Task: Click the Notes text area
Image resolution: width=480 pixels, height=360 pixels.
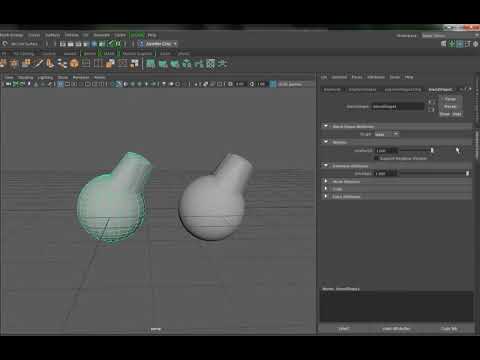Action: (x=396, y=306)
